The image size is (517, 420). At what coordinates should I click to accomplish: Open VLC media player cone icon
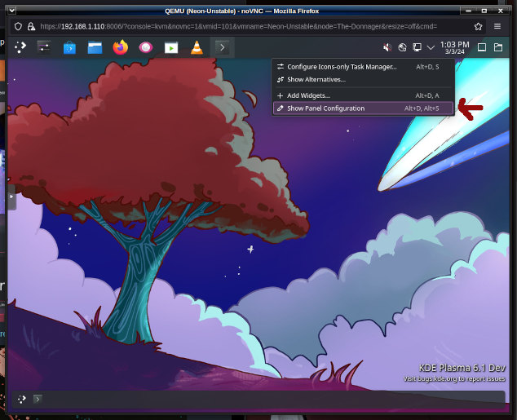(x=197, y=47)
